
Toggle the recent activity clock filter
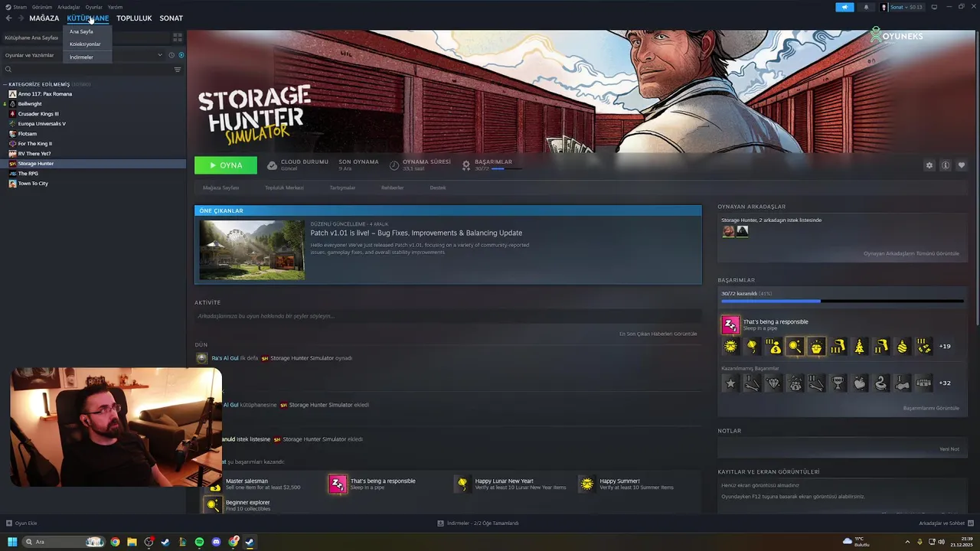(x=171, y=55)
